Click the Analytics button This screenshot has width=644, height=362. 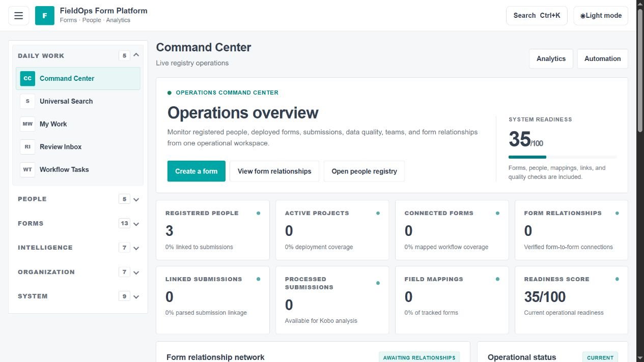(x=551, y=58)
